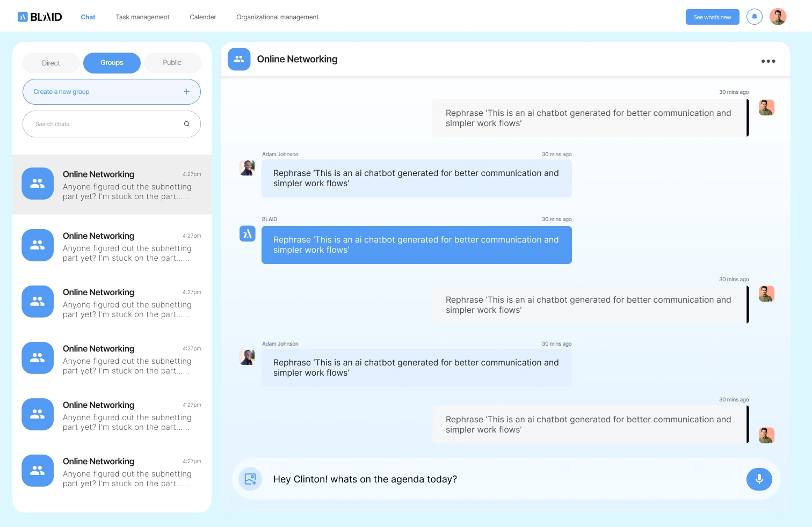812x527 pixels.
Task: Select the Public chats filter
Action: 172,62
